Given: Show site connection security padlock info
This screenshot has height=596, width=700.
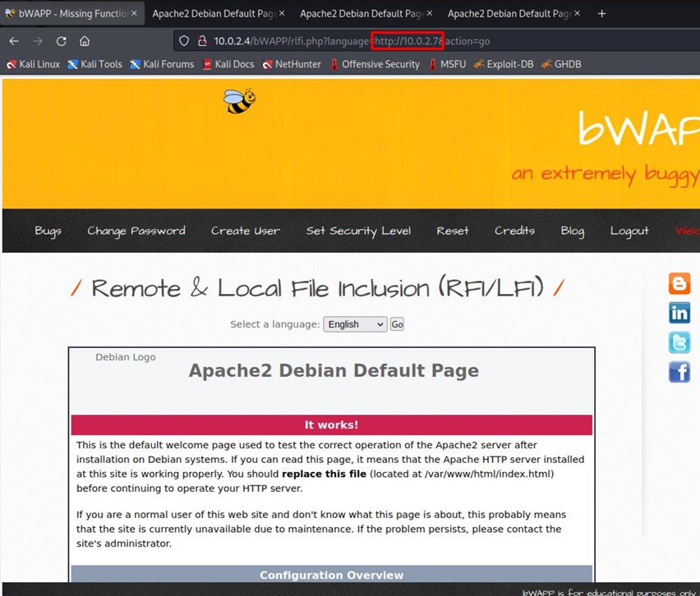Looking at the screenshot, I should point(202,41).
